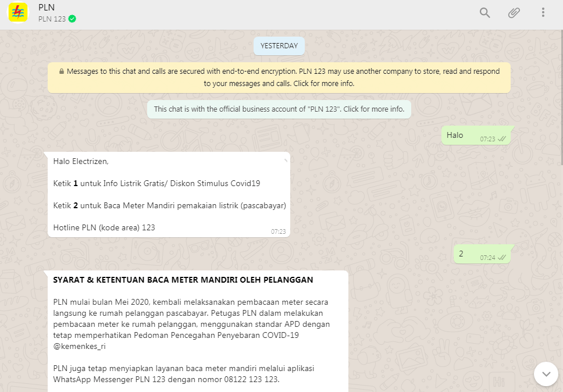Jump to latest messages with down-chevron button
The image size is (563, 392).
tap(546, 374)
